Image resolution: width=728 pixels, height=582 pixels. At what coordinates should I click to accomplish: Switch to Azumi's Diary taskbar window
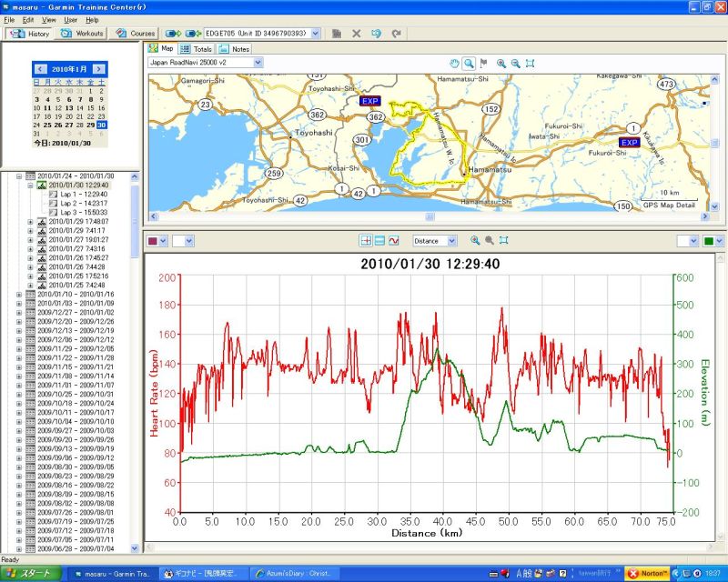[x=294, y=574]
